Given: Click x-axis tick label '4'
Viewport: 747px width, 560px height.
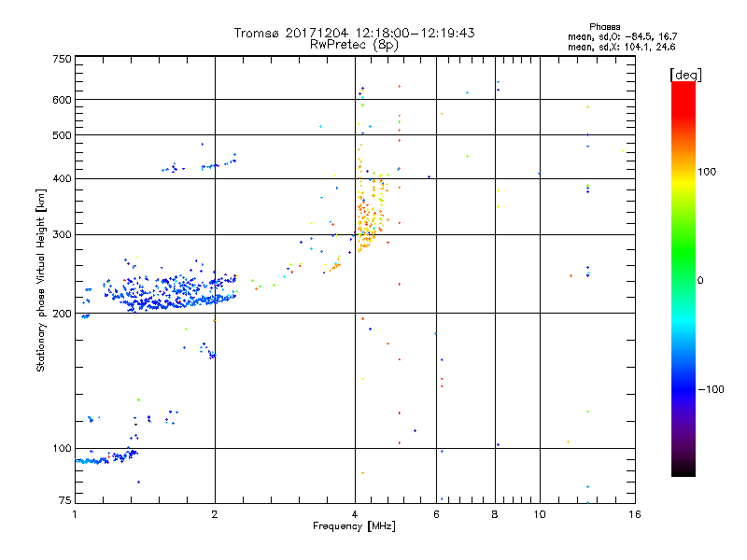Looking at the screenshot, I should (x=355, y=514).
